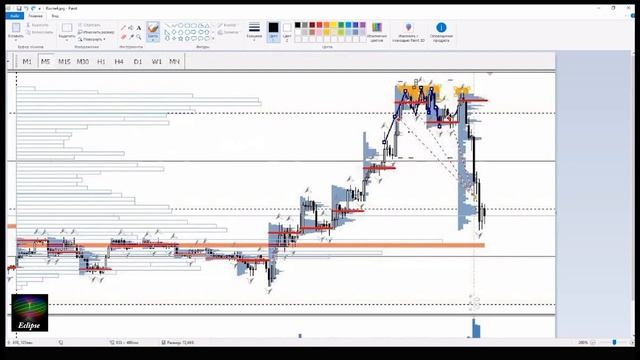Activate the Color 2 background box

287,32
